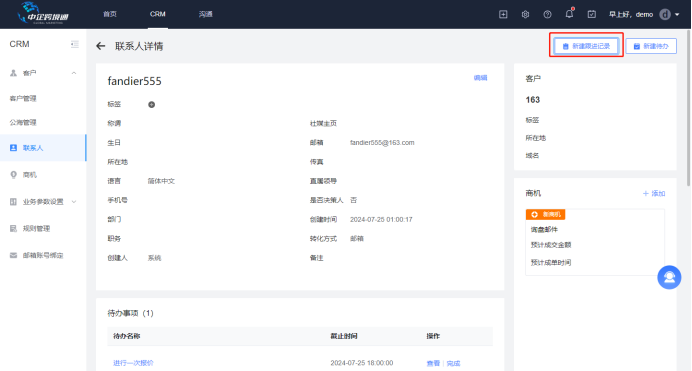Go back with the left arrow
692x371 pixels.
point(101,46)
